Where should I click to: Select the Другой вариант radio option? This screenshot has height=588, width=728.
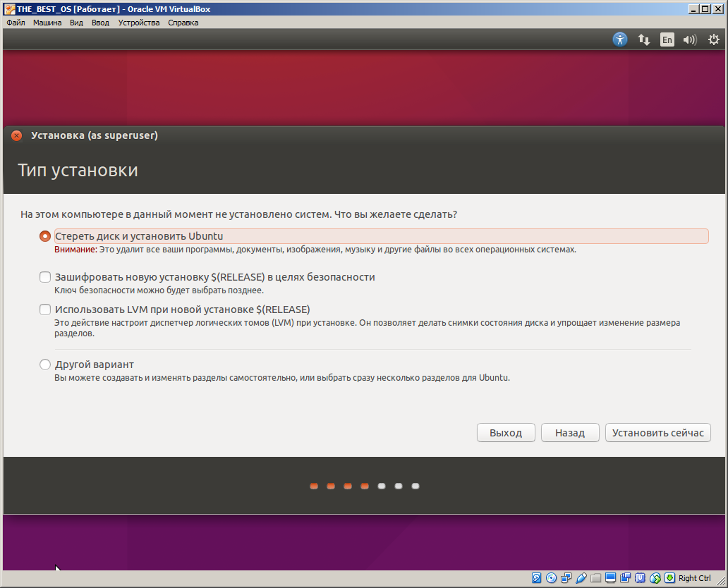(x=45, y=365)
